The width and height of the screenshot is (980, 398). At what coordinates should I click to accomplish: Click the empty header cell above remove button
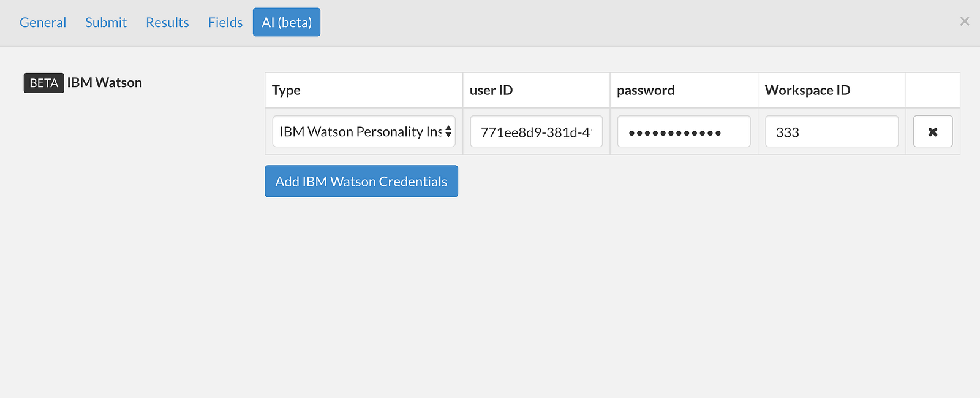[x=932, y=90]
